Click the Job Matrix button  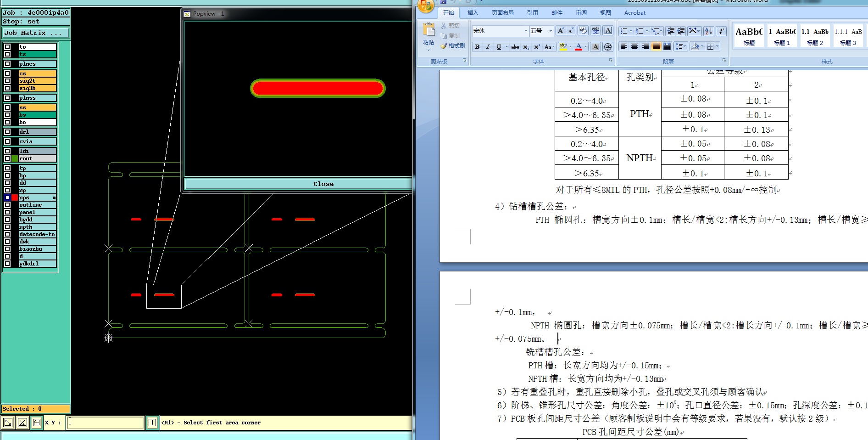[x=36, y=33]
